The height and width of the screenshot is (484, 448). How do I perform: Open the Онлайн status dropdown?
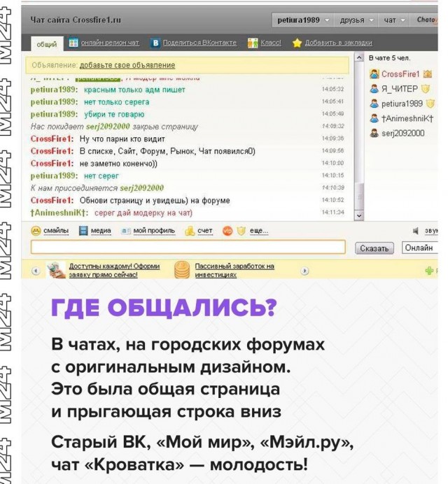419,248
